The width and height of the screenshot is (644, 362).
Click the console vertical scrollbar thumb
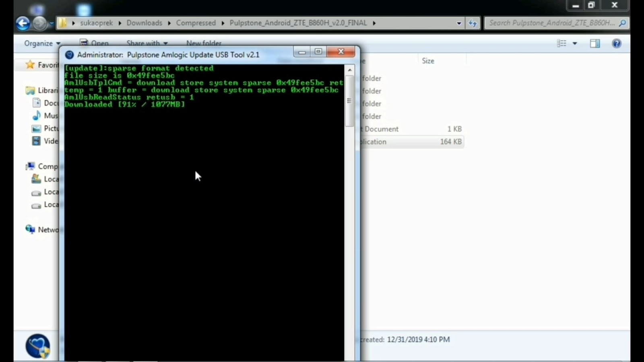point(349,101)
